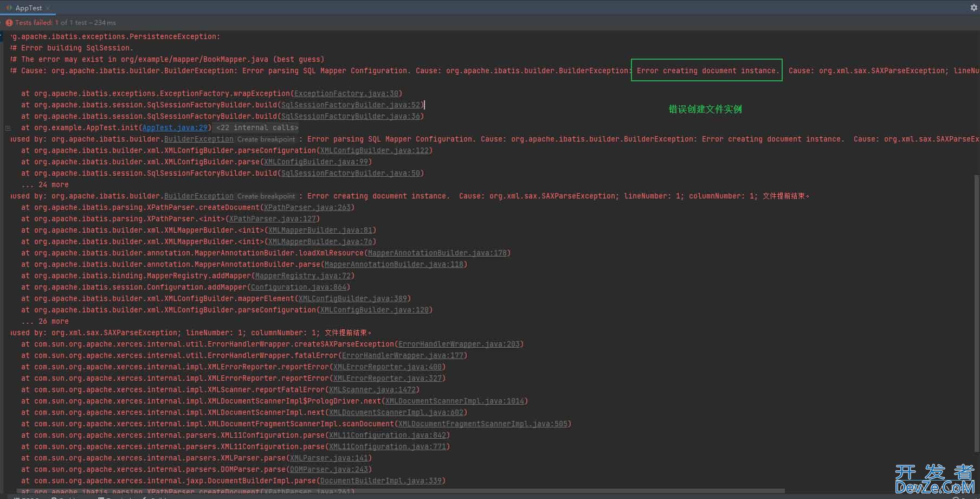The width and height of the screenshot is (980, 499).
Task: Open the MapperRegistry.java:72 link
Action: coord(303,276)
